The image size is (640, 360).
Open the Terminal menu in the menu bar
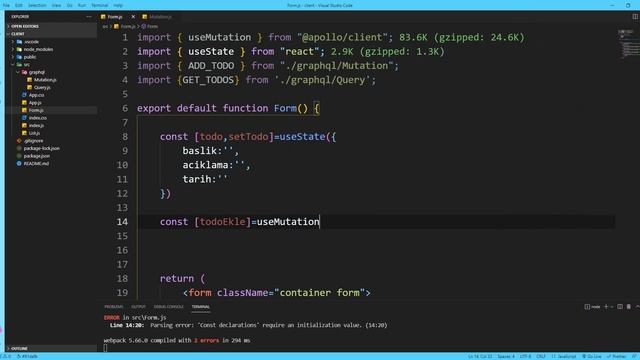click(x=100, y=5)
